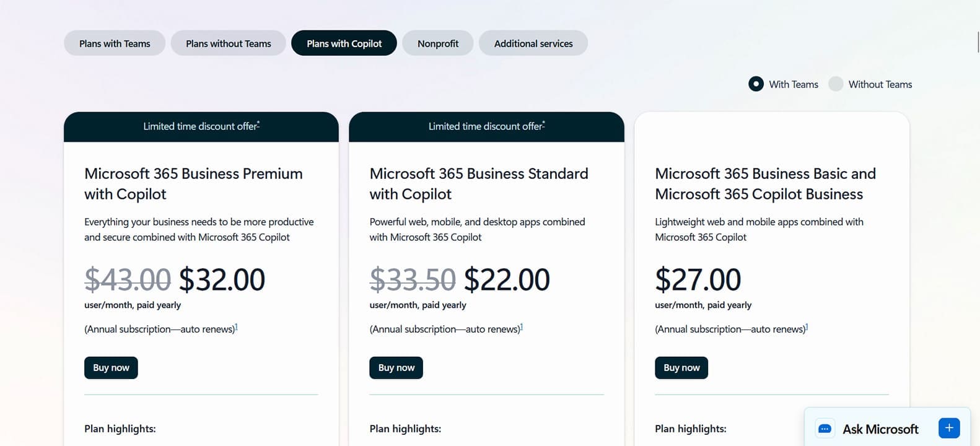Screen dimensions: 980x446
Task: Click Plan highlights under Business Premium
Action: (120, 429)
